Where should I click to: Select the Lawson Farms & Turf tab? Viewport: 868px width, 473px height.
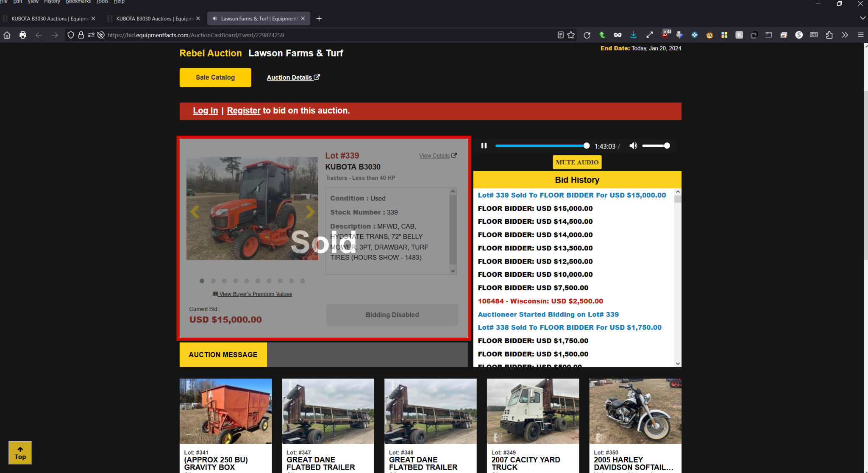point(259,19)
